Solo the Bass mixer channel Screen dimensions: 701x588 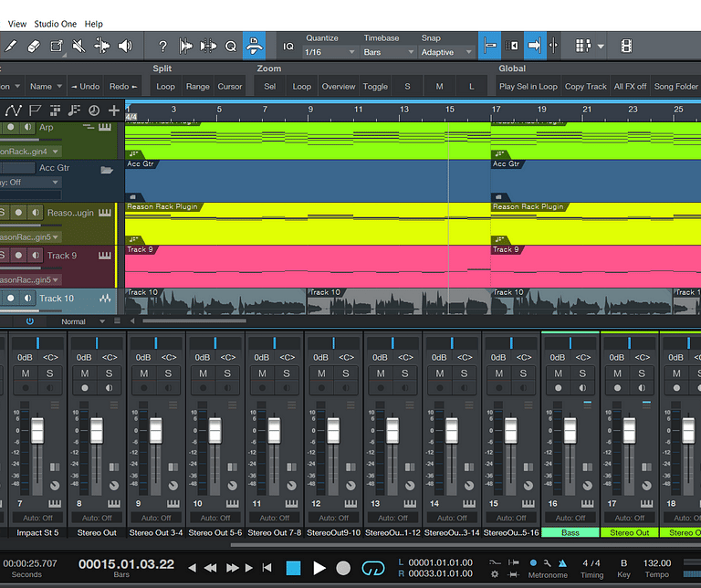point(583,373)
